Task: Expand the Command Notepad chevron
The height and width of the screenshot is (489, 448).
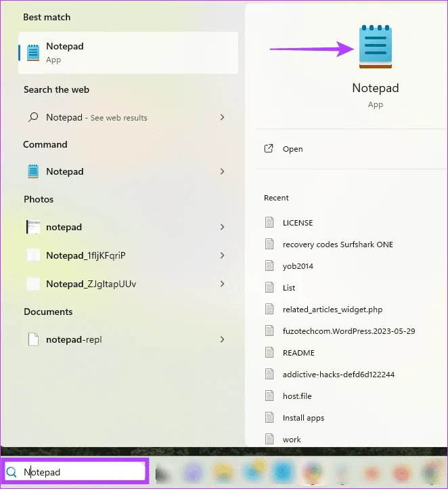Action: point(222,171)
